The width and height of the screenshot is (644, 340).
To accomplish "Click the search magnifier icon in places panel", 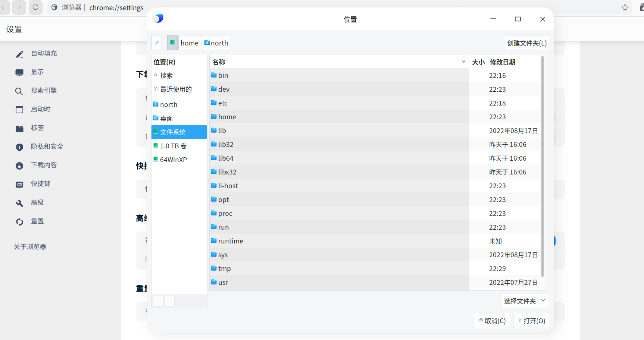I will coord(156,75).
